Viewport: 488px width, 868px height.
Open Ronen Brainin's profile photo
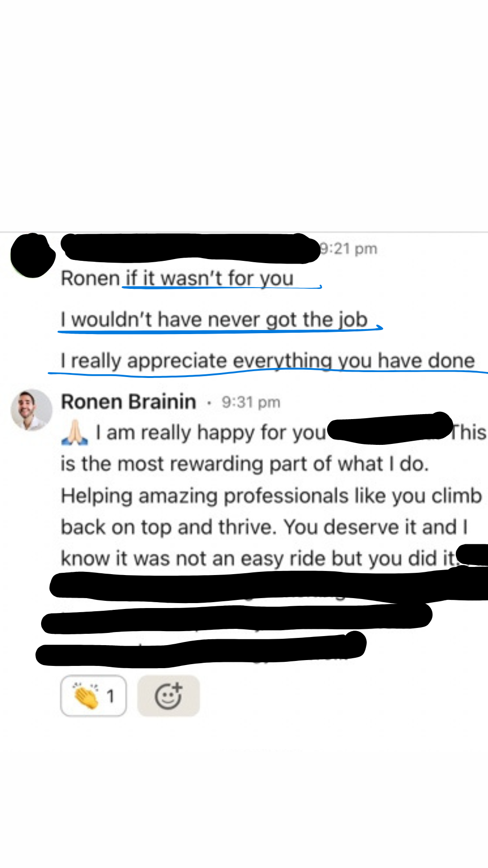tap(31, 410)
